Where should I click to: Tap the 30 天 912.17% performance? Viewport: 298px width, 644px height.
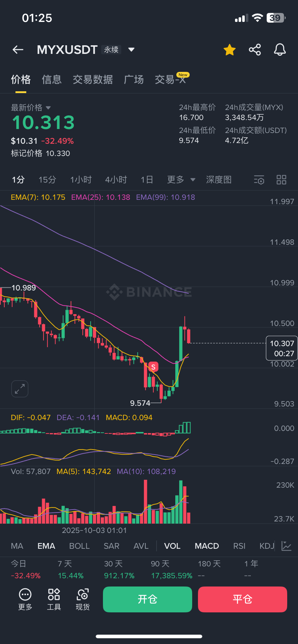pos(119,570)
